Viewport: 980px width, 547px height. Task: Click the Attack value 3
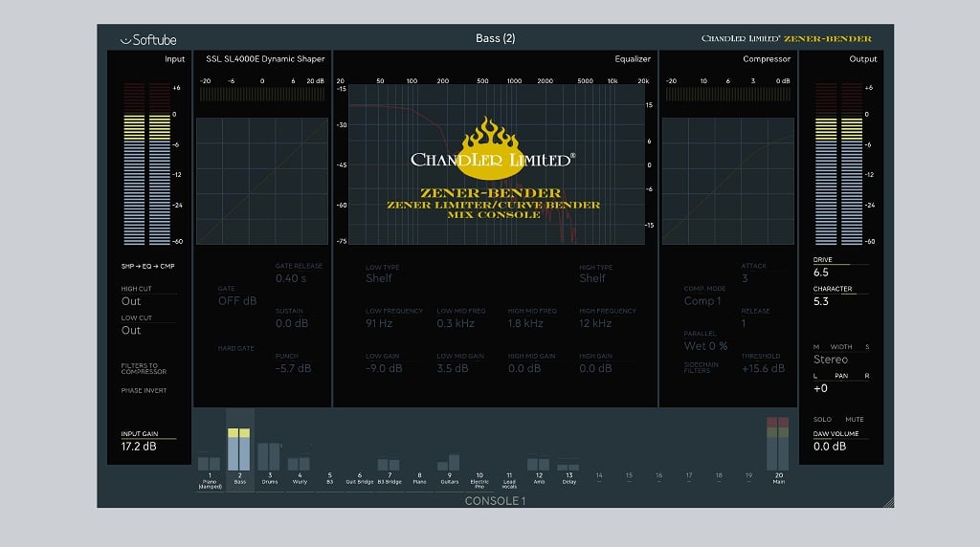(x=745, y=278)
